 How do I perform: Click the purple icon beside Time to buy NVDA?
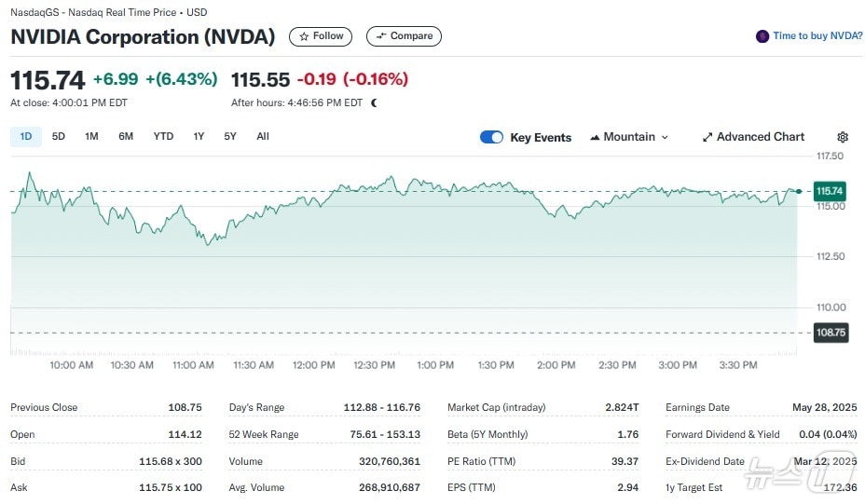coord(762,36)
